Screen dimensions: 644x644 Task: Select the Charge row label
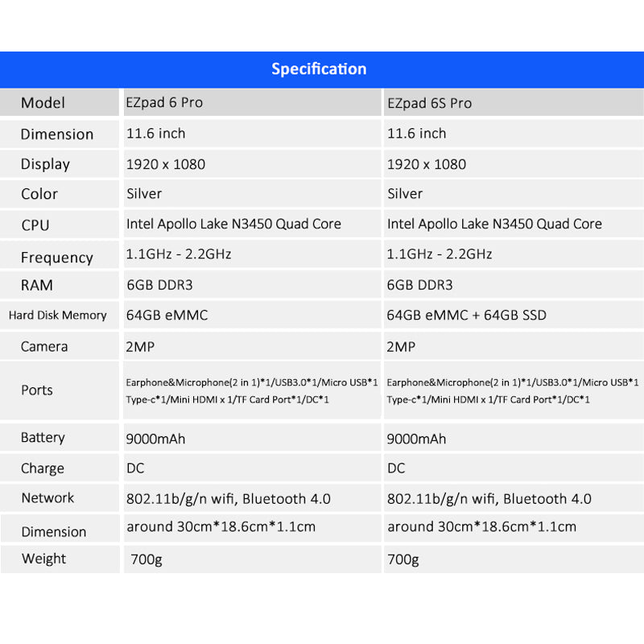(43, 469)
